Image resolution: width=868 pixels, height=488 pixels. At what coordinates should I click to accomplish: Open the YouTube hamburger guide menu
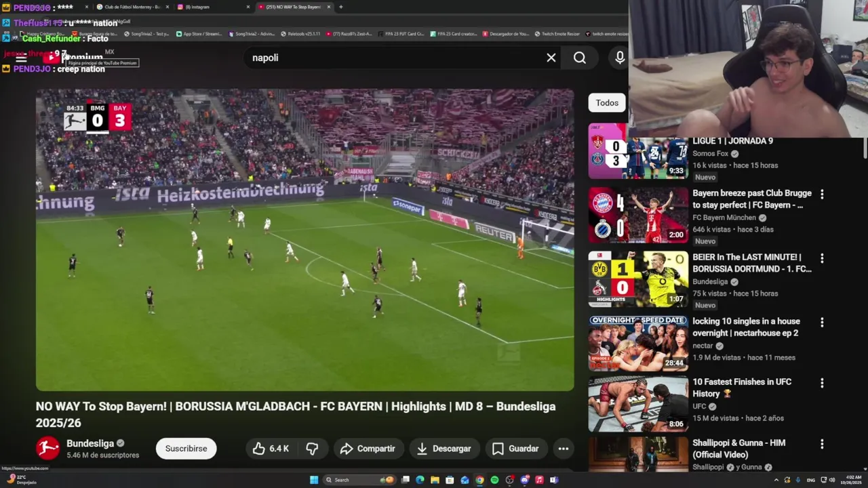tap(21, 58)
